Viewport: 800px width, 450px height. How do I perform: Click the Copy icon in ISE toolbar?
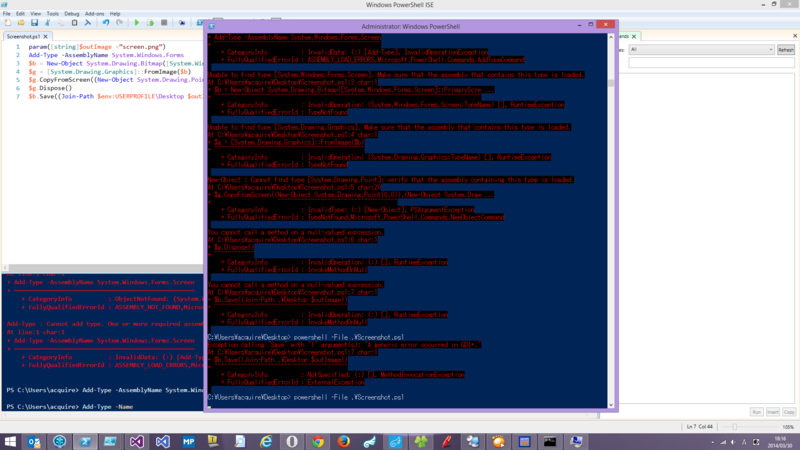tap(61, 22)
